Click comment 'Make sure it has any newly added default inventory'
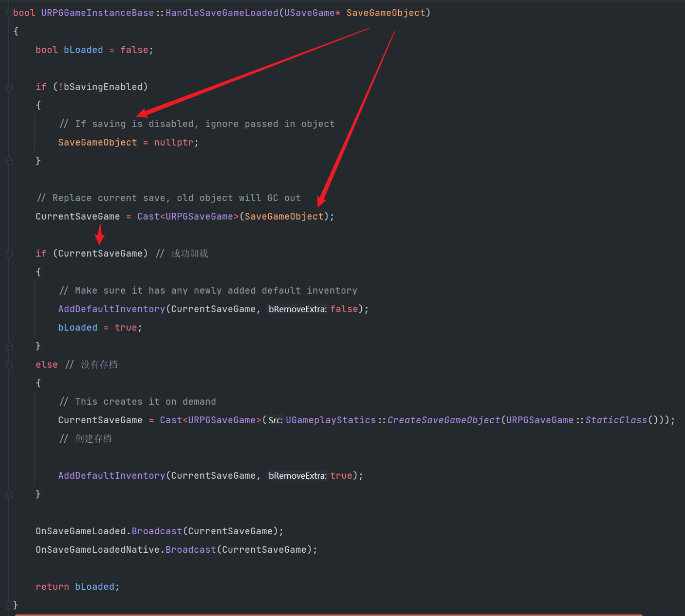 (x=208, y=291)
